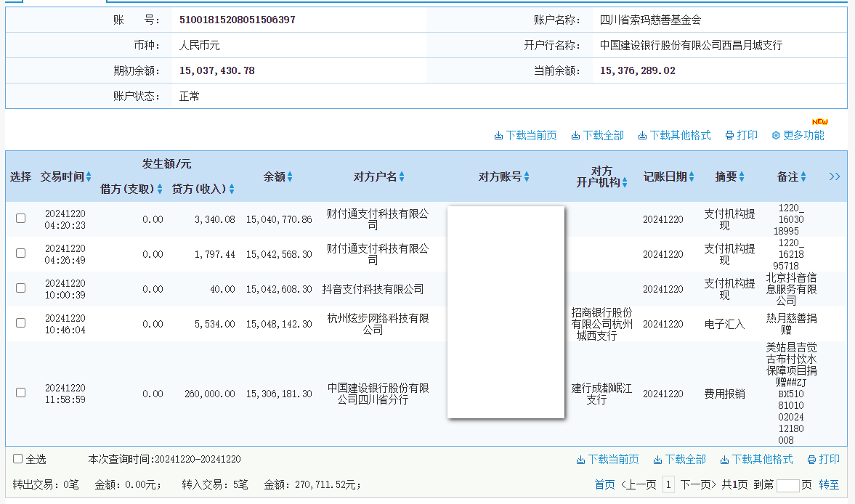Screen dimensions: 855x504
Task: Click the top 下载当前页 download icon
Action: pyautogui.click(x=498, y=136)
